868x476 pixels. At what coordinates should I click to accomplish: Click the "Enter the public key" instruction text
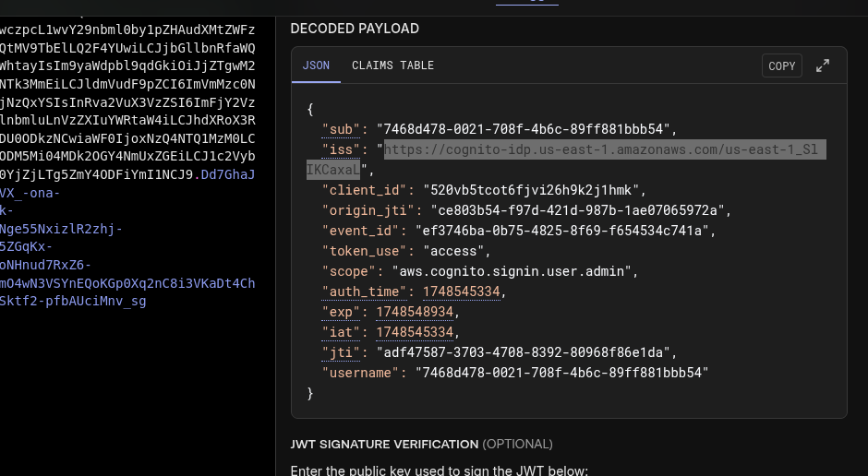coord(439,470)
